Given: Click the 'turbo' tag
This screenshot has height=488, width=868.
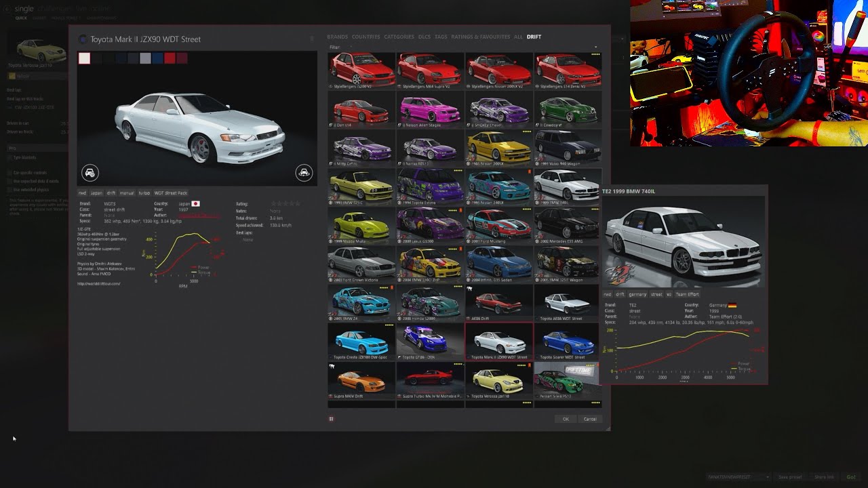Looking at the screenshot, I should [x=144, y=193].
